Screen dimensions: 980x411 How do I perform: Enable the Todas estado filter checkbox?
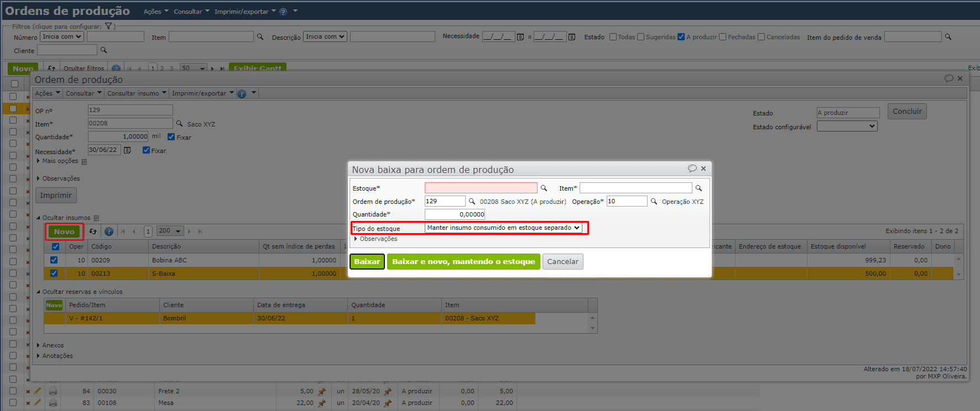pyautogui.click(x=613, y=37)
